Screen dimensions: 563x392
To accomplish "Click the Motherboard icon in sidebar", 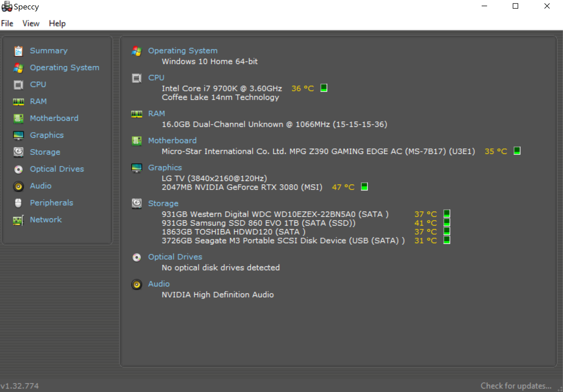I will click(x=18, y=119).
